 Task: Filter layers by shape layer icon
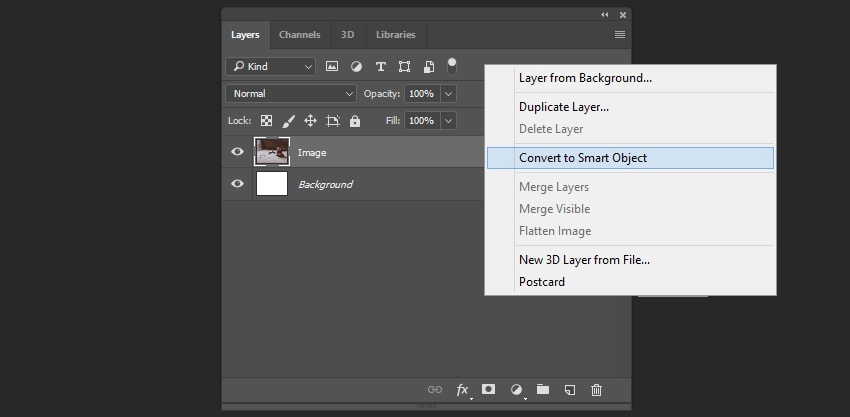point(404,67)
